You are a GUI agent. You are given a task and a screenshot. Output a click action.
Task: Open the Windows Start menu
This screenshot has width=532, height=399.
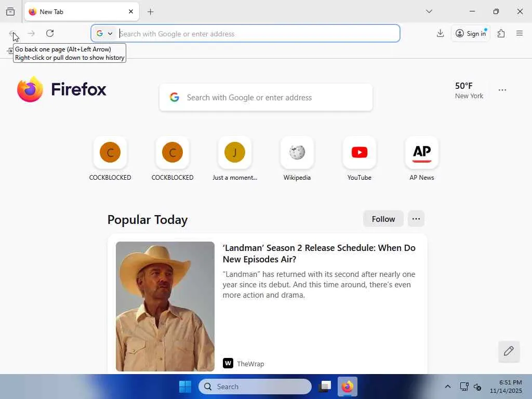(185, 387)
